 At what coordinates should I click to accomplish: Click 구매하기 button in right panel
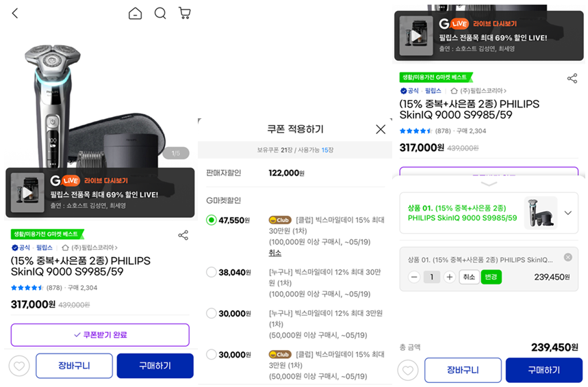(x=544, y=370)
